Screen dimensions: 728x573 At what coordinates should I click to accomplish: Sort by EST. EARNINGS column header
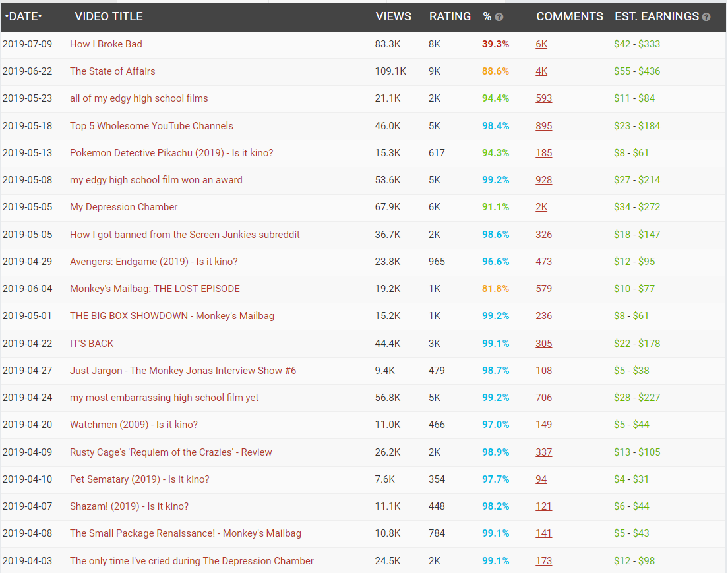pyautogui.click(x=657, y=16)
